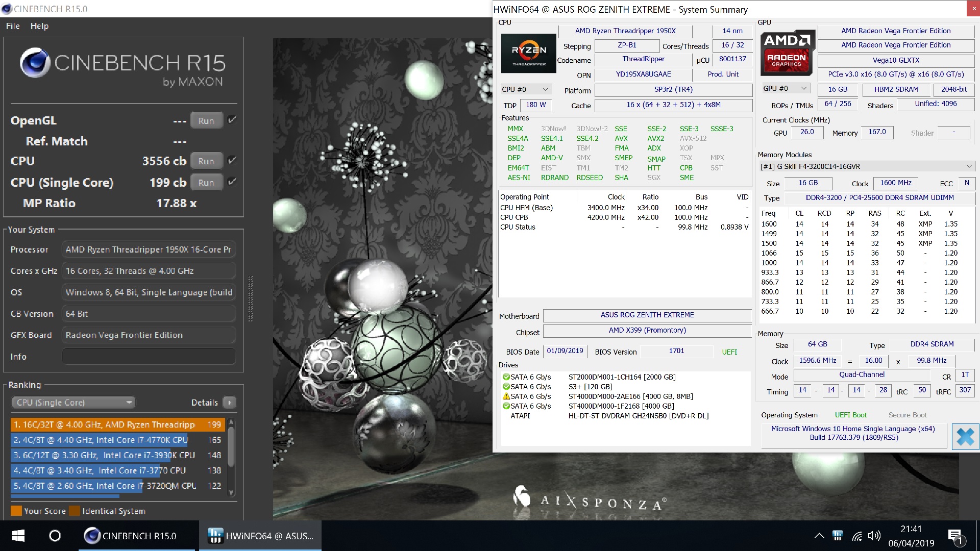Run the OpenGL benchmark
The width and height of the screenshot is (980, 551).
[206, 121]
